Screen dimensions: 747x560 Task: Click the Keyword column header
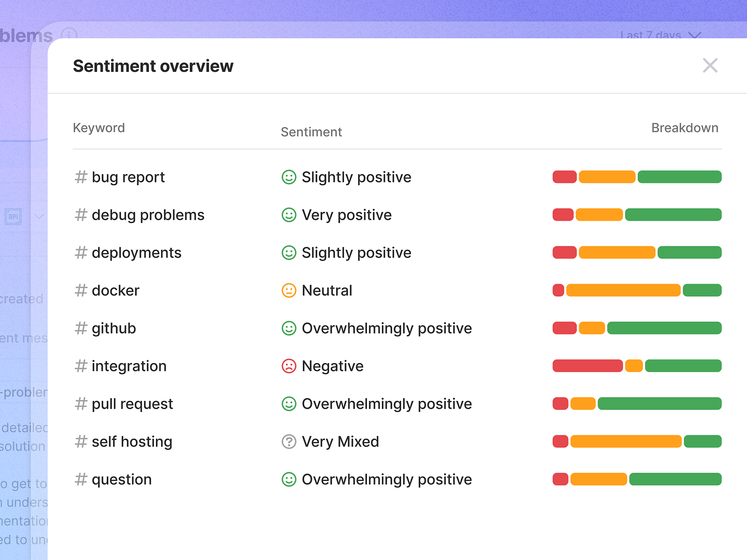99,127
